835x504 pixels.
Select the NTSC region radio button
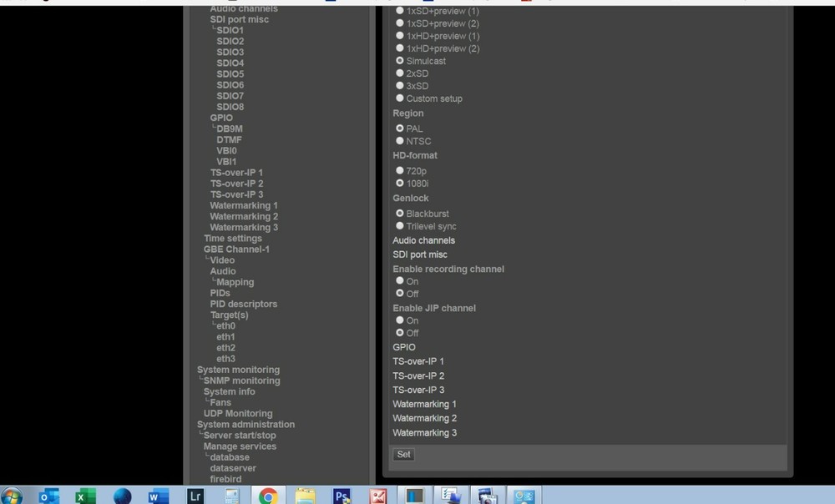400,140
